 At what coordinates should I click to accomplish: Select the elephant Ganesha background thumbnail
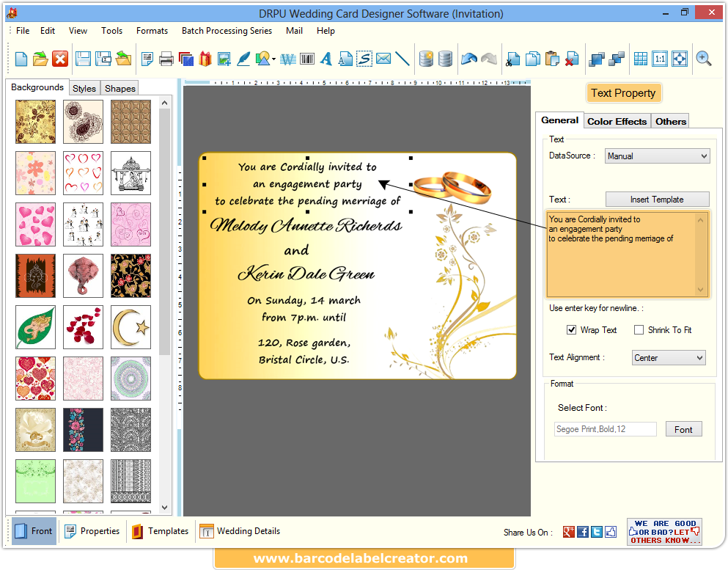(x=83, y=276)
